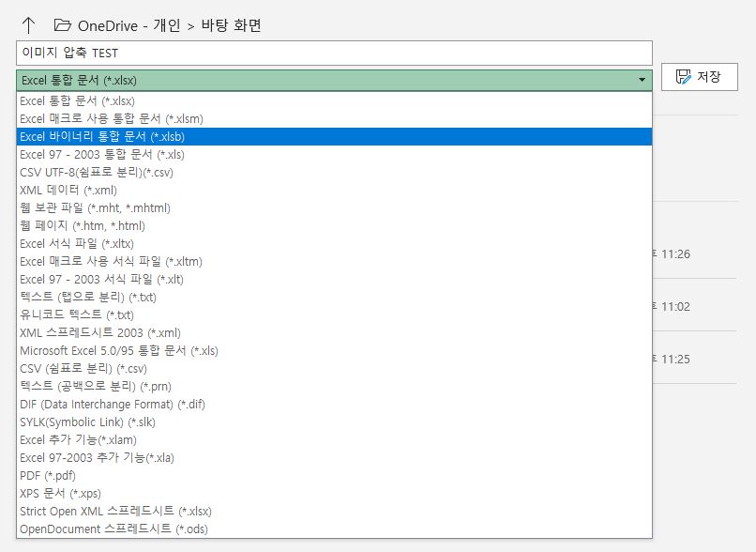Select CSV UTF-8(쉼표로 분리)(*.csv)
This screenshot has height=552, width=756.
pos(334,172)
